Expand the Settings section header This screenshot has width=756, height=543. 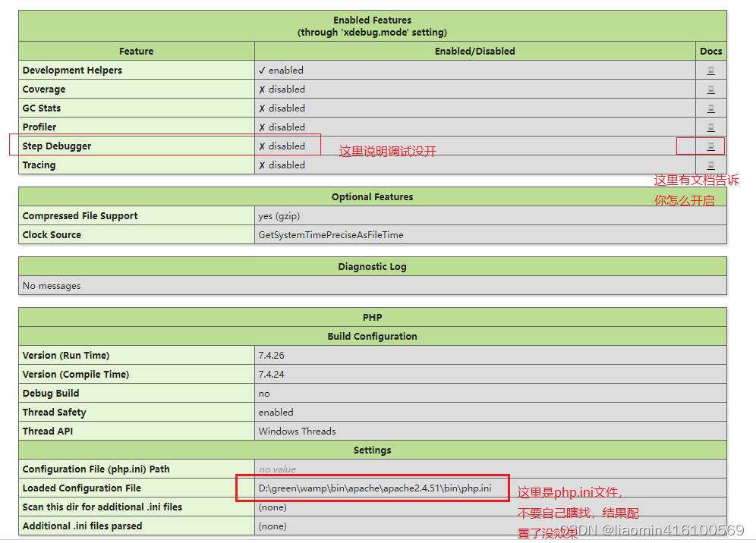(x=372, y=450)
